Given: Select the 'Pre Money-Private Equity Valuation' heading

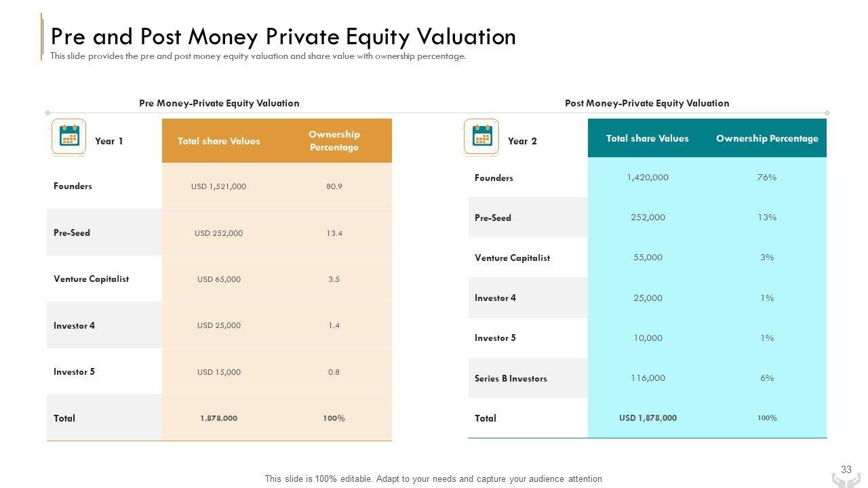Looking at the screenshot, I should [x=219, y=103].
